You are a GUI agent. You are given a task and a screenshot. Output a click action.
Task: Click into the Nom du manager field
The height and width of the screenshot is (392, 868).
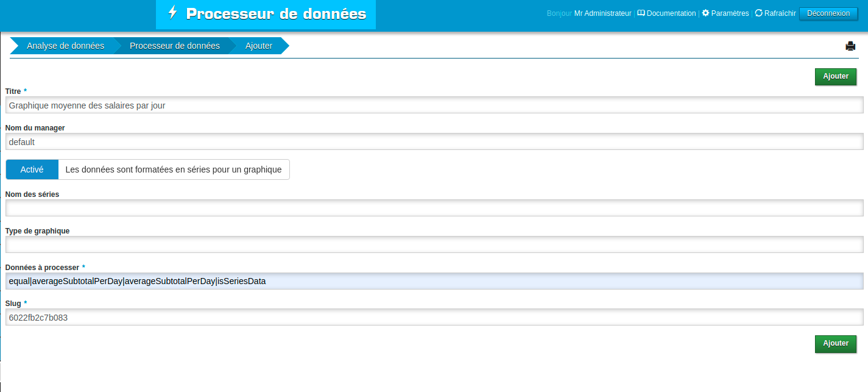(x=434, y=141)
